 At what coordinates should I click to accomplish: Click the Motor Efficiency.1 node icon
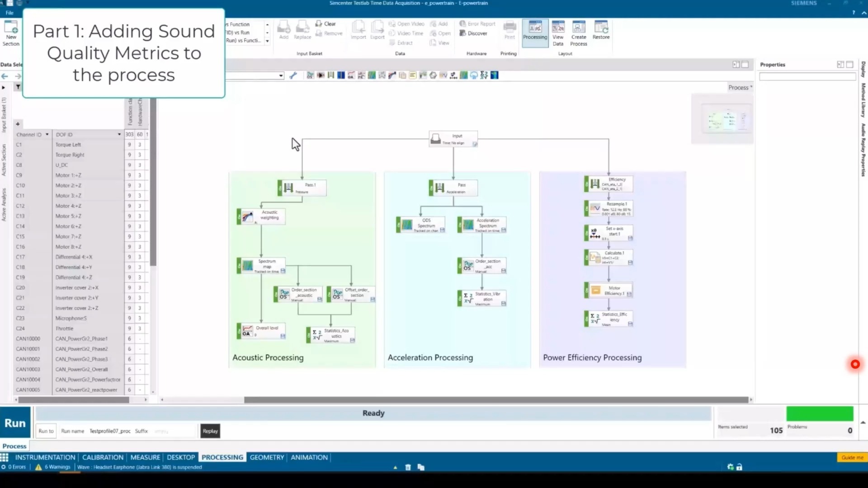point(595,291)
